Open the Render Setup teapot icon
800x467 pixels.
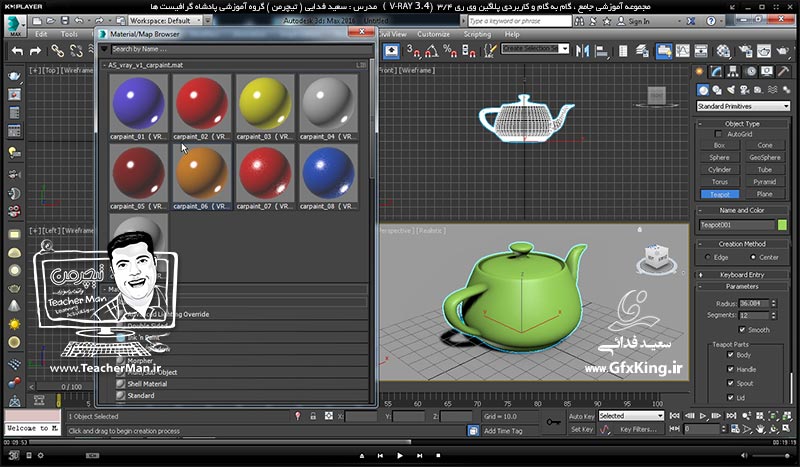pos(745,51)
